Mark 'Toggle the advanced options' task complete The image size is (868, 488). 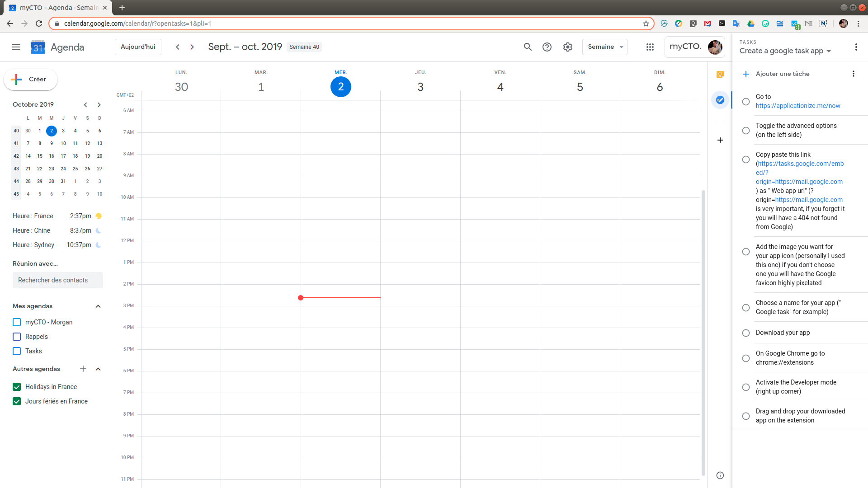click(746, 131)
